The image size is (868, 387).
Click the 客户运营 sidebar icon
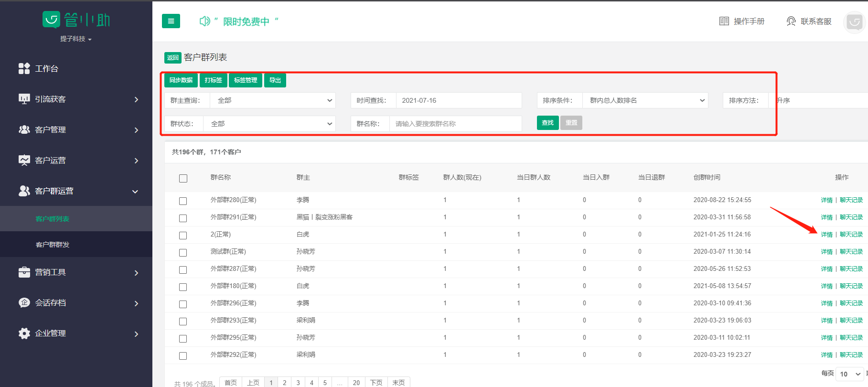click(x=24, y=160)
